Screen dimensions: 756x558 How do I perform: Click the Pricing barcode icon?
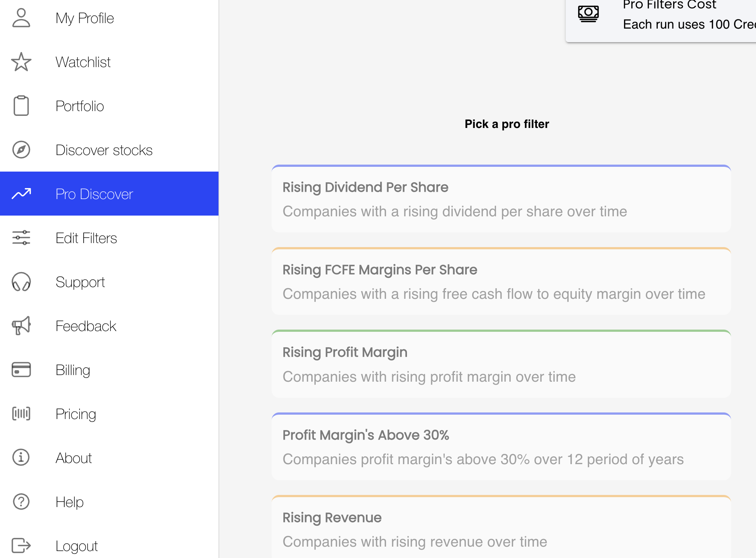21,414
